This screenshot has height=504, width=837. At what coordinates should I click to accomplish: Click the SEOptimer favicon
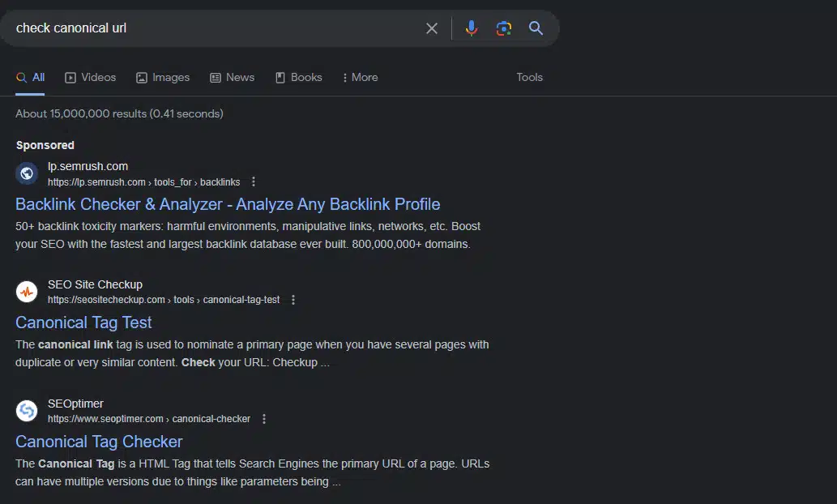pos(27,411)
